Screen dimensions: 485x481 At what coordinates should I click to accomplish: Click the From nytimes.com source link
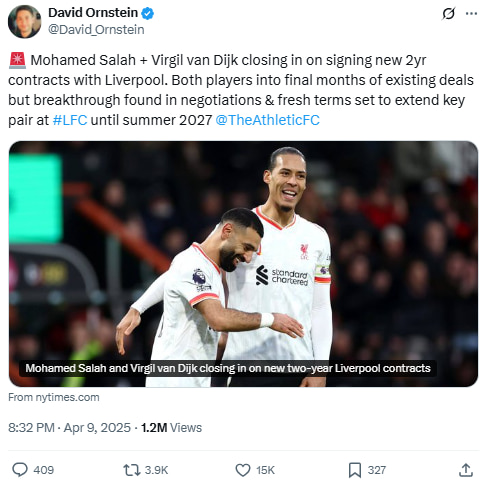point(54,397)
